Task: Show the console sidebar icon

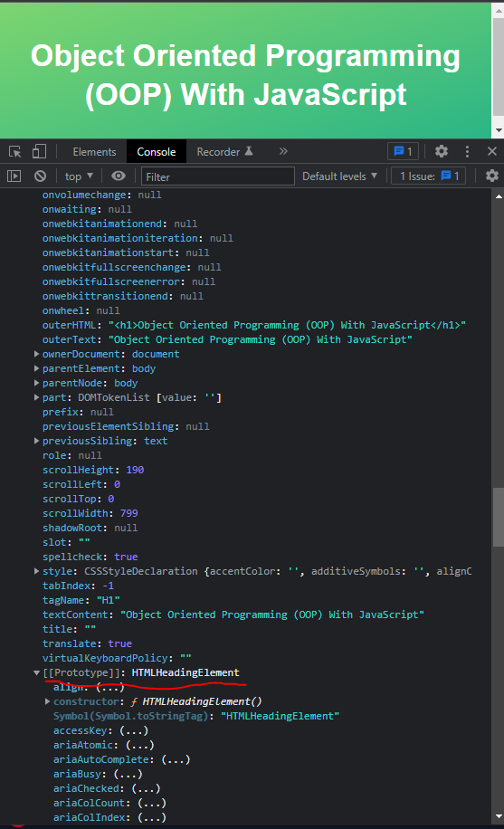Action: pos(14,176)
